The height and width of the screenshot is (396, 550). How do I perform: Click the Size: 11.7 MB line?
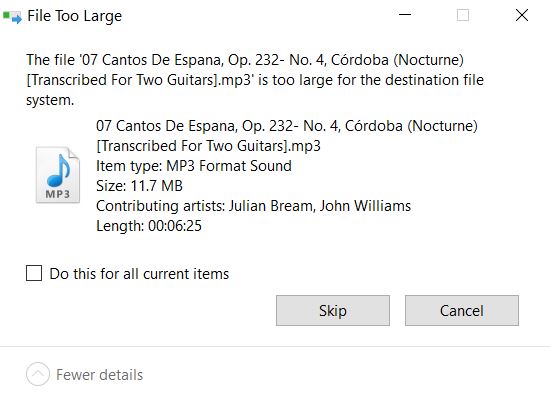139,186
